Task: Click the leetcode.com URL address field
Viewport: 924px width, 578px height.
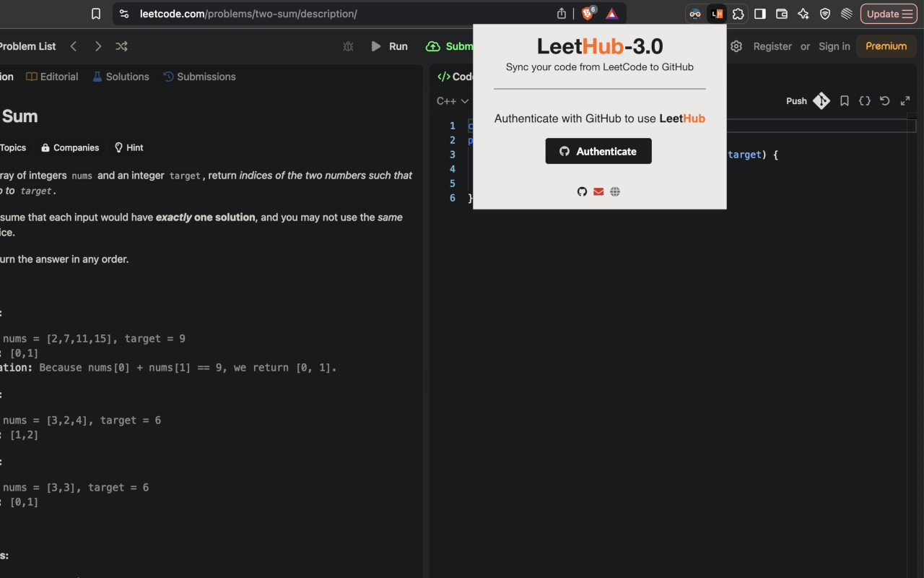Action: 248,14
